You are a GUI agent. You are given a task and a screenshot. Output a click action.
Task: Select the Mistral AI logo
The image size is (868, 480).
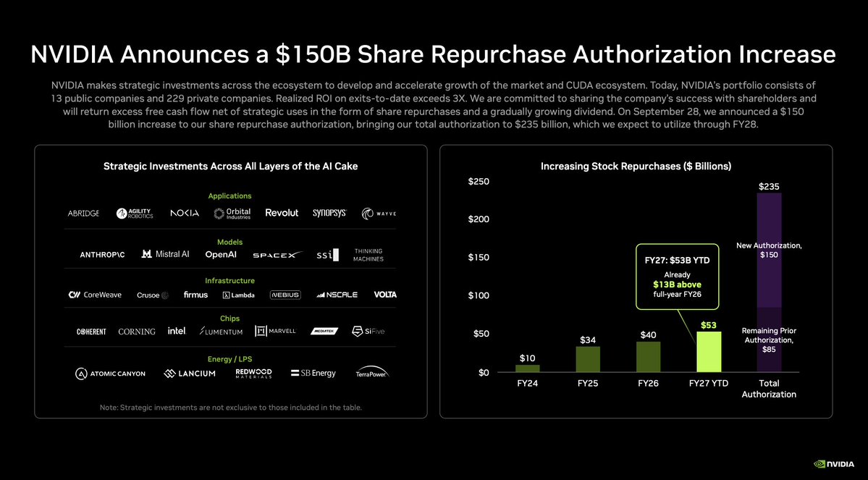point(165,254)
